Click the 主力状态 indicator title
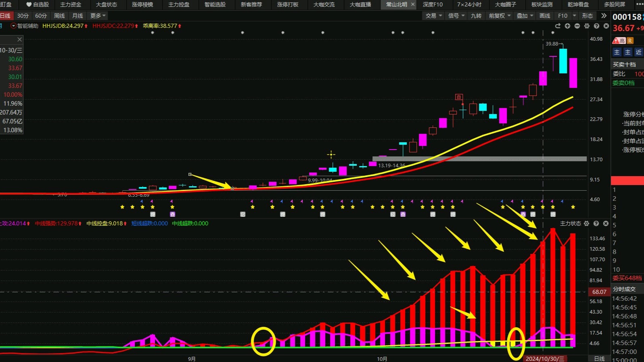 [571, 223]
